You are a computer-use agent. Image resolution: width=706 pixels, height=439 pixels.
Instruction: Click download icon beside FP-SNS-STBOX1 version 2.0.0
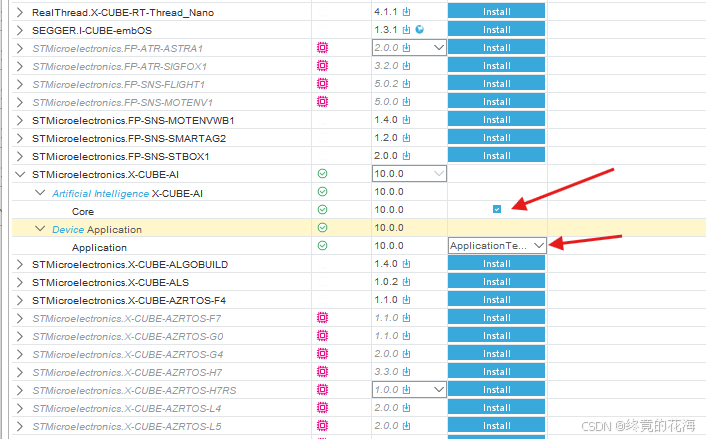[407, 156]
